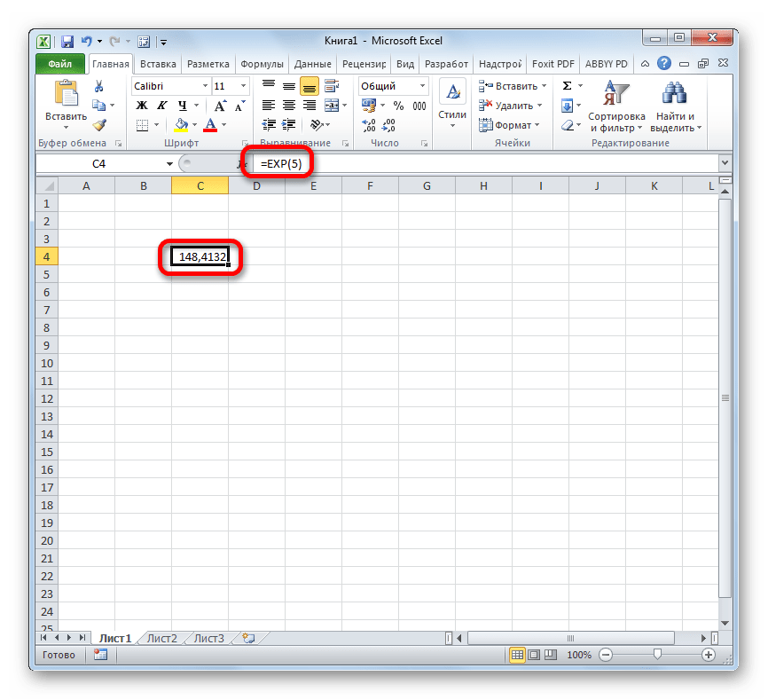The height and width of the screenshot is (700, 768).
Task: Click the Сортировка и фильтр button
Action: tap(616, 106)
